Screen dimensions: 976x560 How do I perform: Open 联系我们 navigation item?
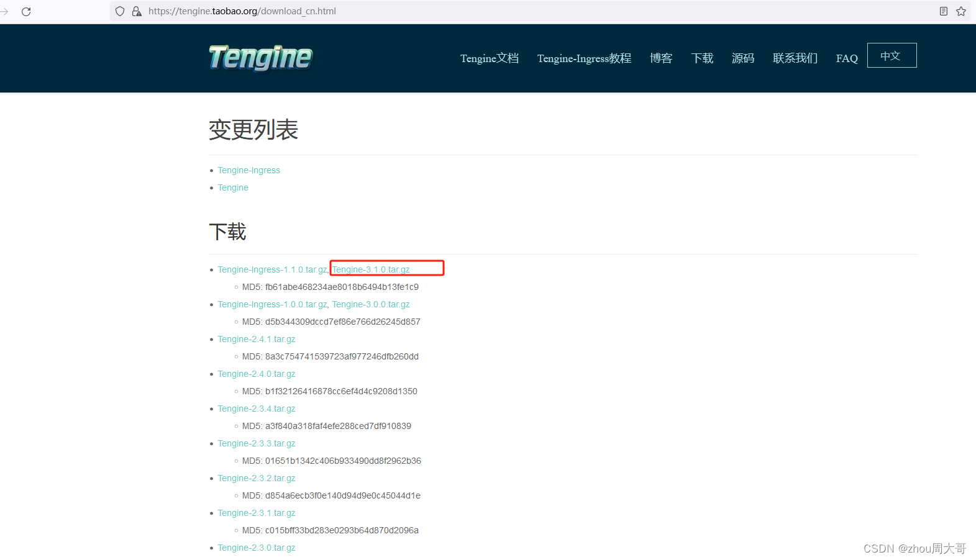click(x=795, y=58)
